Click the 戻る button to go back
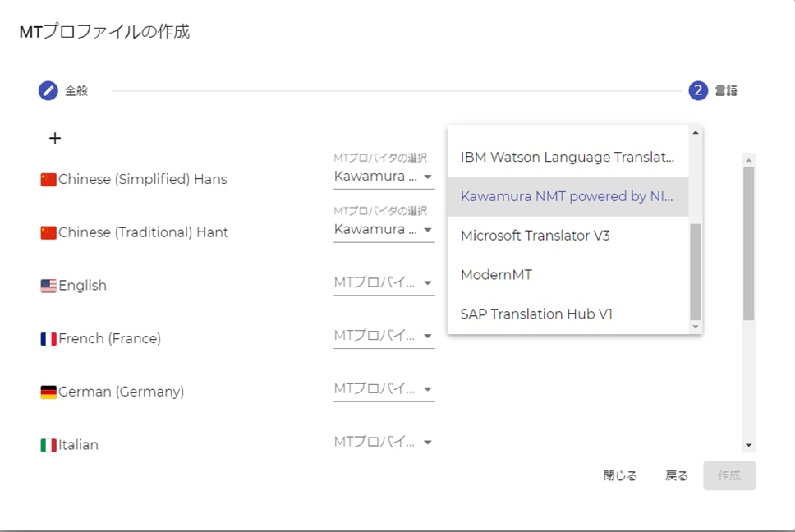The height and width of the screenshot is (532, 795). pyautogui.click(x=677, y=476)
